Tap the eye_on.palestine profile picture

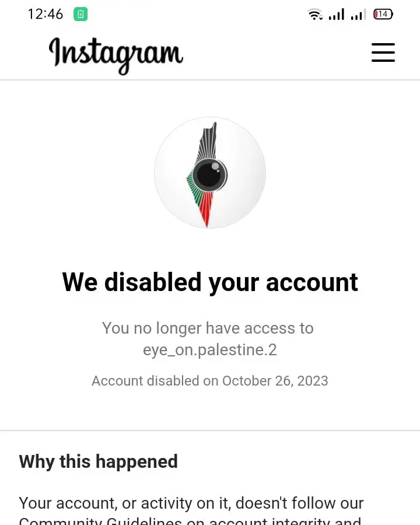210,173
